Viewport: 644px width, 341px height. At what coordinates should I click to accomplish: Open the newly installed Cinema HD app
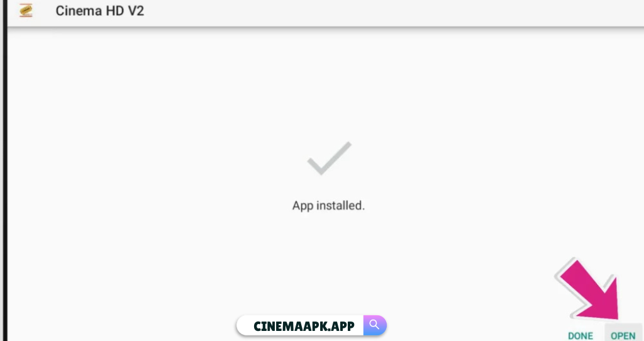[x=623, y=335]
